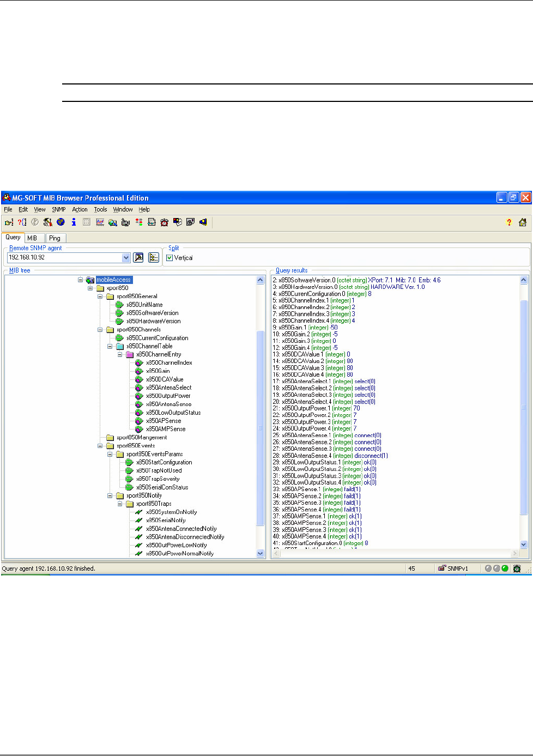Click the first toolbar icon beside the red question icon
Image resolution: width=533 pixels, height=756 pixels.
pos(9,222)
